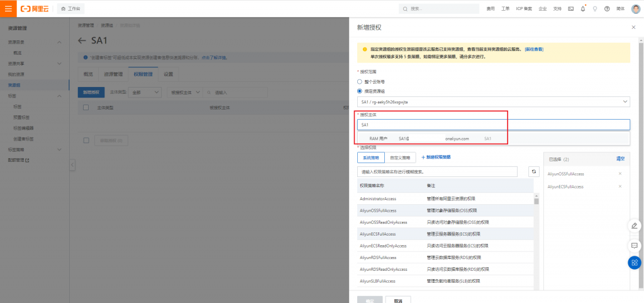Select the AliyunOSSFullAccess policy in the list
This screenshot has width=644, height=303.
point(445,210)
